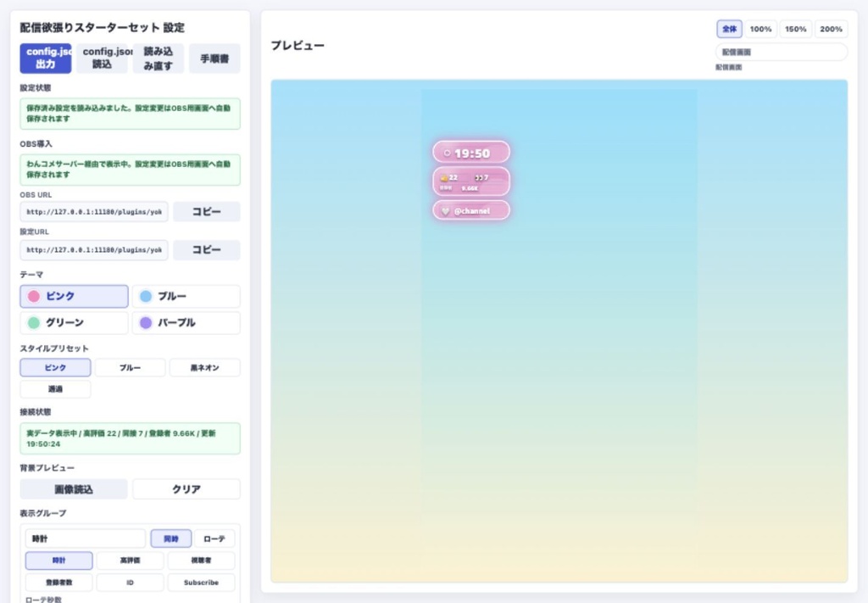Toggle the ID item in the display group
Screen dimensions: 868x603
coord(130,583)
